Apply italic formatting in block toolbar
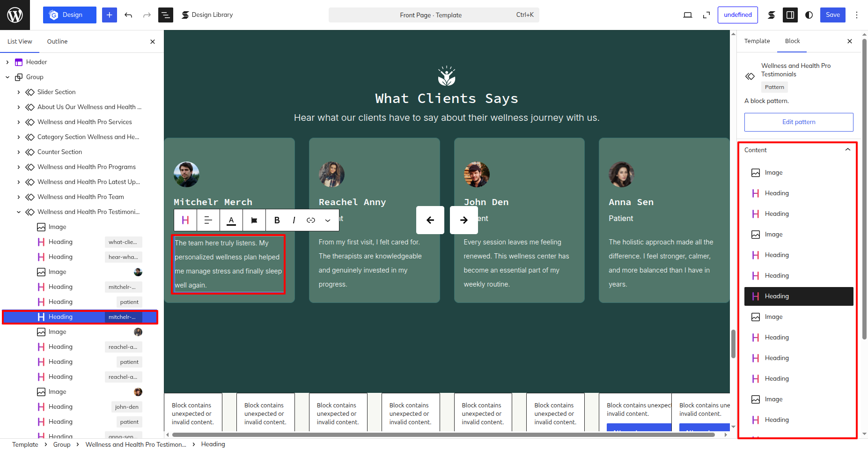Viewport: 868px width, 450px height. coord(294,220)
